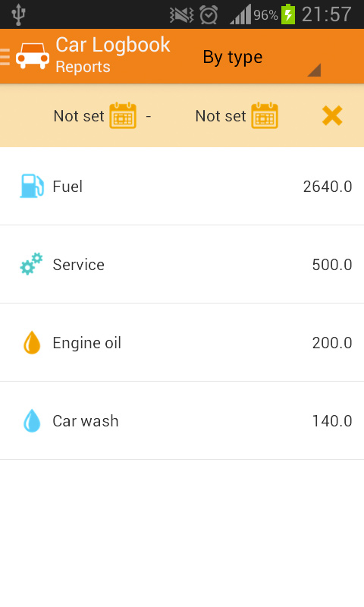364x607 pixels.
Task: Click the dropdown triangle beside By type
Action: click(x=314, y=70)
